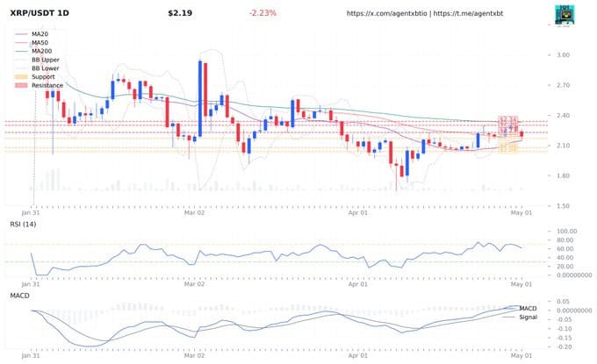The height and width of the screenshot is (364, 597).
Task: Click the 100.00 RSI axis label
Action: click(x=567, y=232)
